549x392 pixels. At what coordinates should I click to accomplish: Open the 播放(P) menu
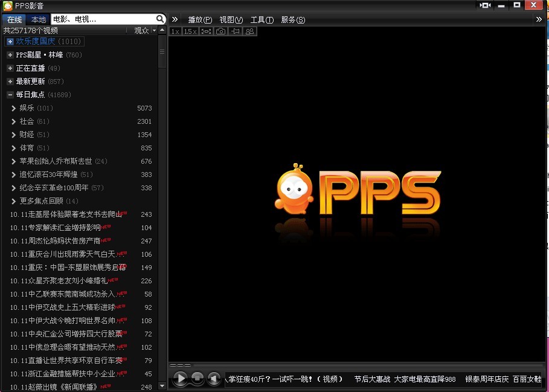tap(200, 19)
